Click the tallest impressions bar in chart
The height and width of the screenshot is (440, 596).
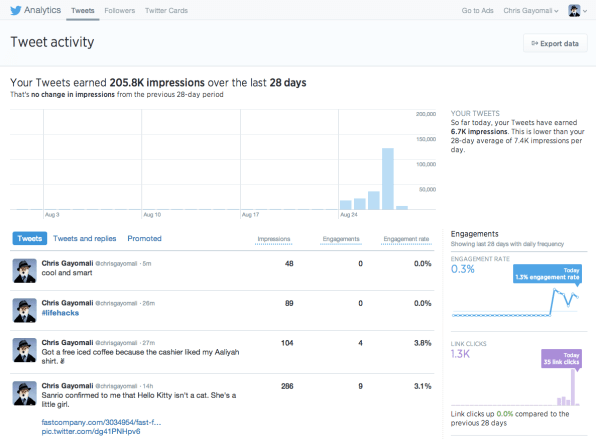click(x=388, y=179)
